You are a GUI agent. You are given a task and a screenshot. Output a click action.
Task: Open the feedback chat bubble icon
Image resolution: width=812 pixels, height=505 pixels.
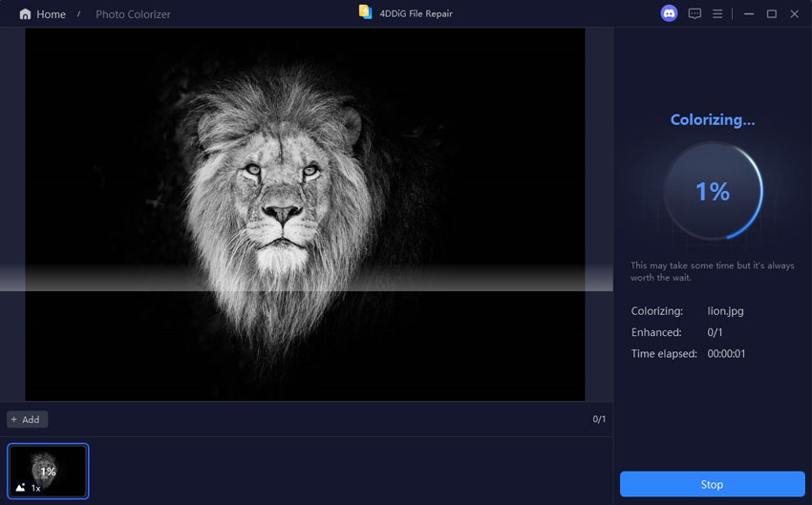point(694,13)
